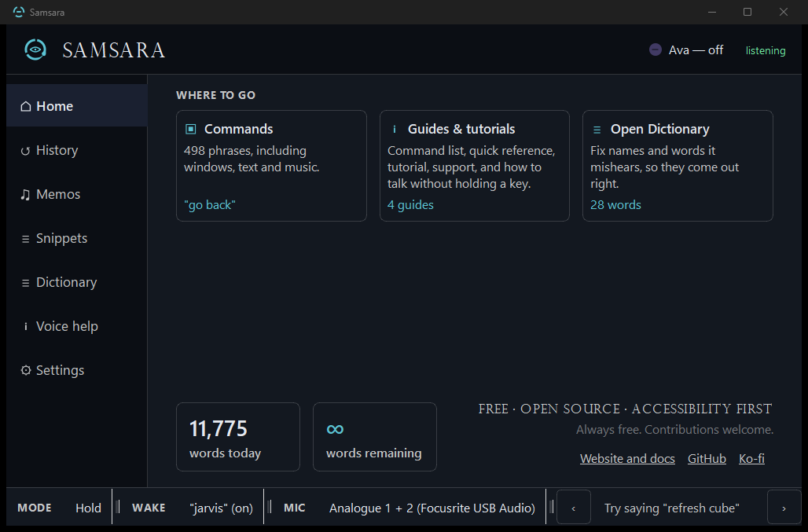
Task: Click the Ava purple status circle icon
Action: coord(656,50)
